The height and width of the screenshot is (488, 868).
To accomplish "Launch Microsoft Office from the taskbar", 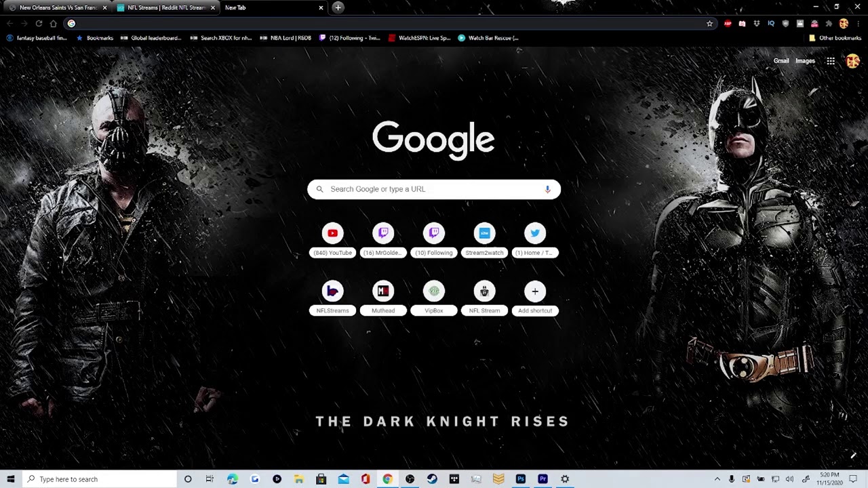I will pyautogui.click(x=366, y=479).
